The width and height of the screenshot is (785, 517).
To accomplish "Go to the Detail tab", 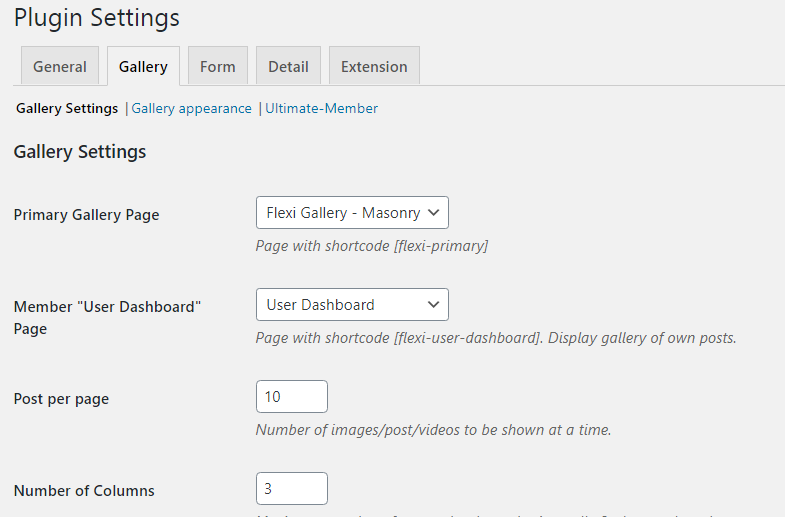I will click(x=288, y=66).
